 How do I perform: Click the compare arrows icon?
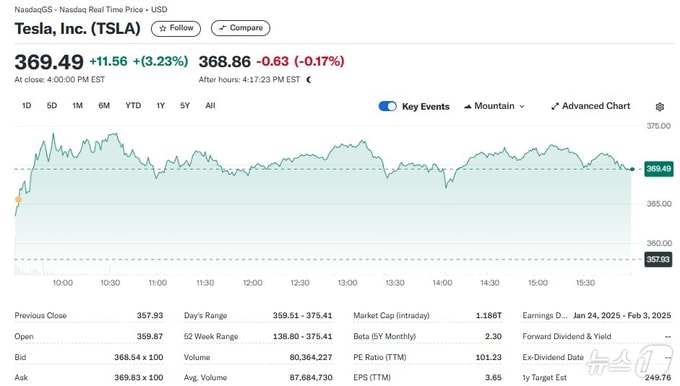[222, 28]
